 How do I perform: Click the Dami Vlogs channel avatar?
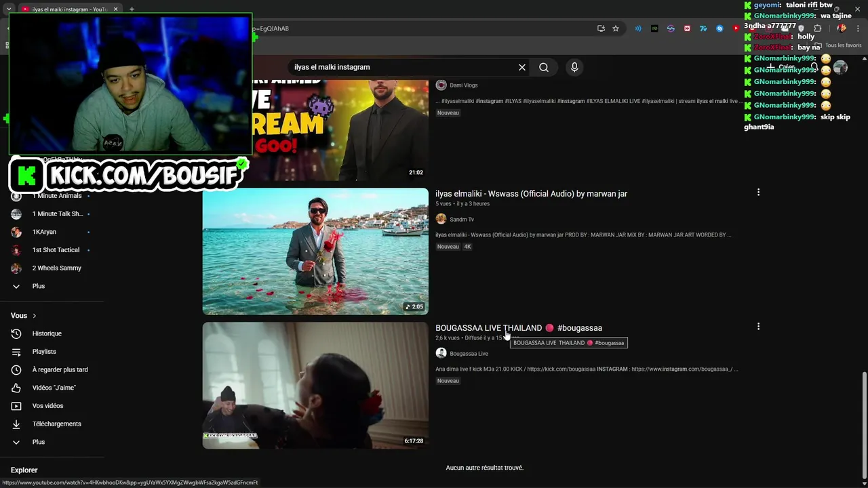[x=441, y=85]
